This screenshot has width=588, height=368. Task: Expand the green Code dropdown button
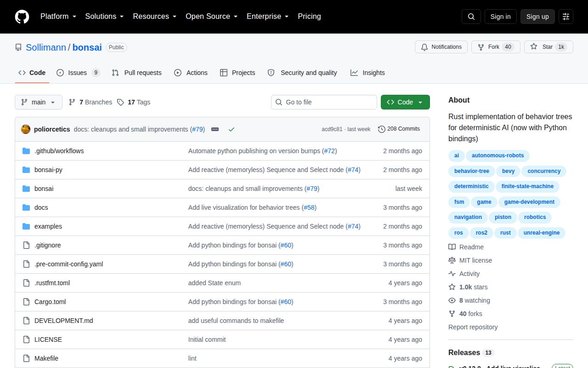[x=405, y=102]
